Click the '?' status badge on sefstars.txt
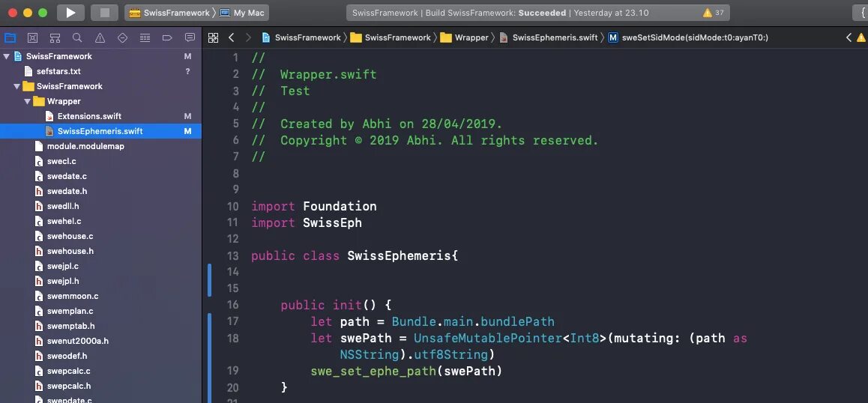Screen dimensions: 868x403 tap(187, 71)
